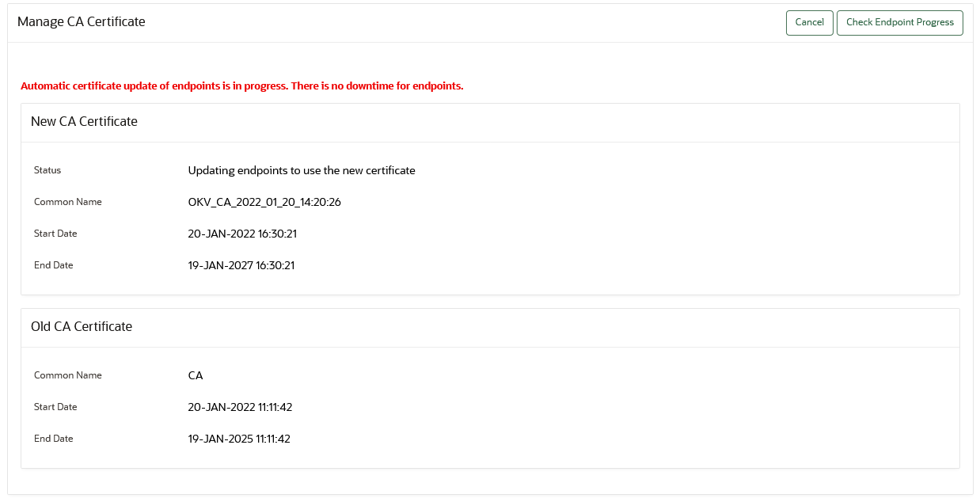Viewport: 980px width, 502px height.
Task: Click the Start Date label in New CA Certificate
Action: [55, 234]
